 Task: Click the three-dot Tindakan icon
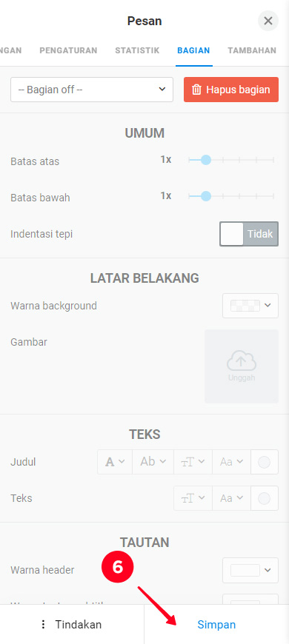tap(43, 625)
